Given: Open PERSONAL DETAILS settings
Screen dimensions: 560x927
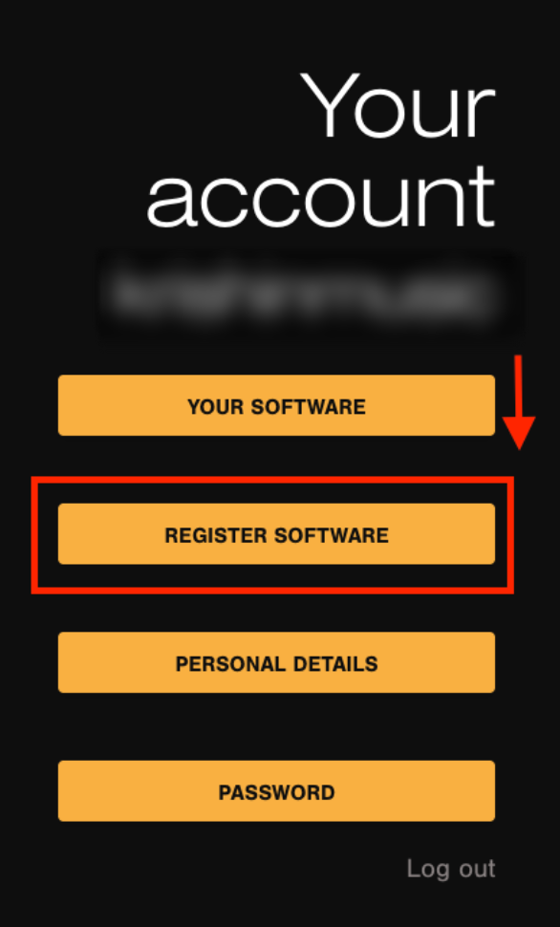Looking at the screenshot, I should pos(276,662).
